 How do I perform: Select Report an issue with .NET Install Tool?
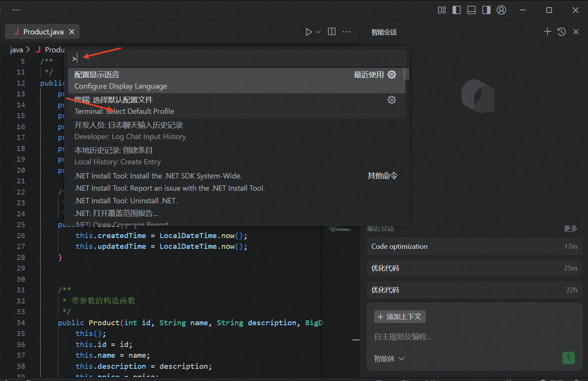[237, 188]
